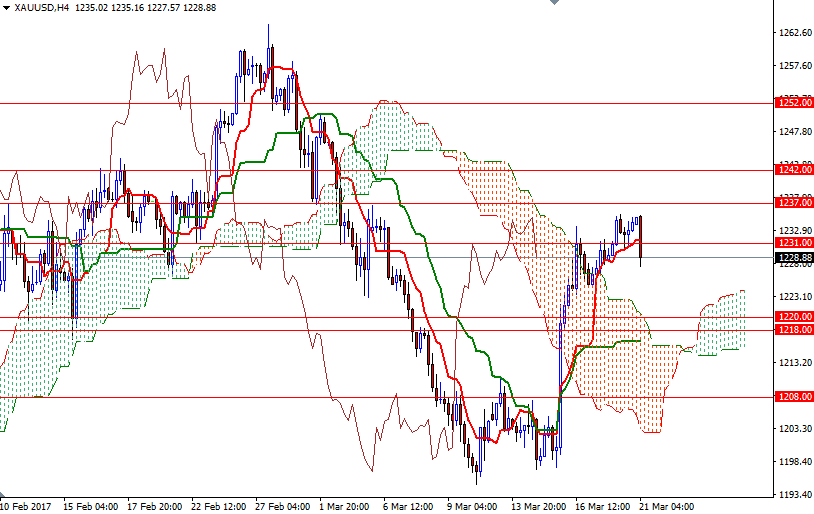
Task: Select the 1231.00 horizontal line price label
Action: coord(794,243)
